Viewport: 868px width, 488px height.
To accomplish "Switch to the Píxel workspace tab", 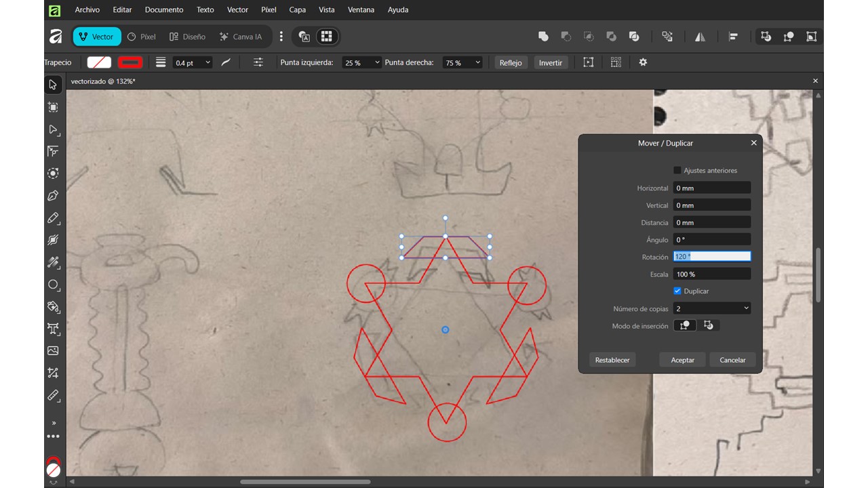I will coord(142,37).
